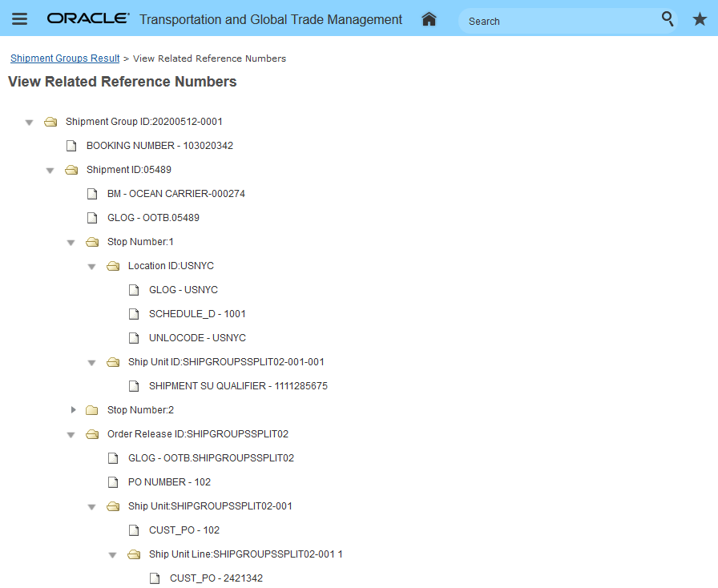Screen dimensions: 718x588
Task: Select SHIPMENT SU QUALIFIER - 1111285675 item
Action: (x=238, y=386)
